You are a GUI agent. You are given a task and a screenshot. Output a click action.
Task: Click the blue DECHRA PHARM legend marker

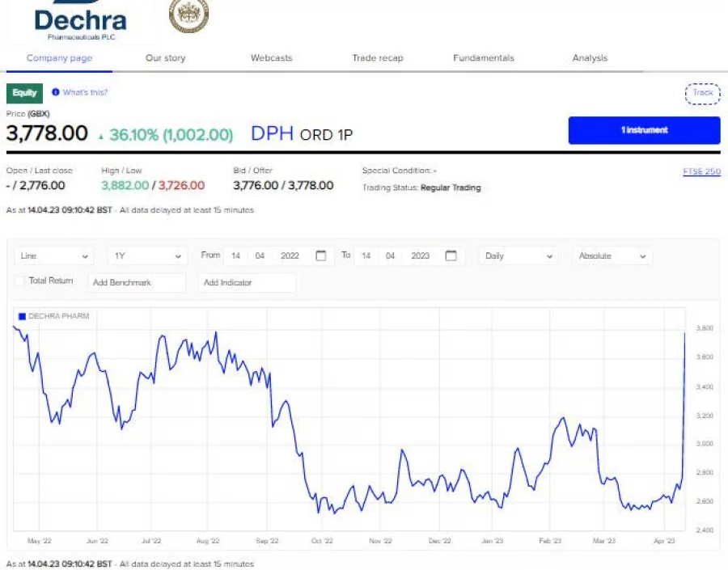click(x=22, y=317)
